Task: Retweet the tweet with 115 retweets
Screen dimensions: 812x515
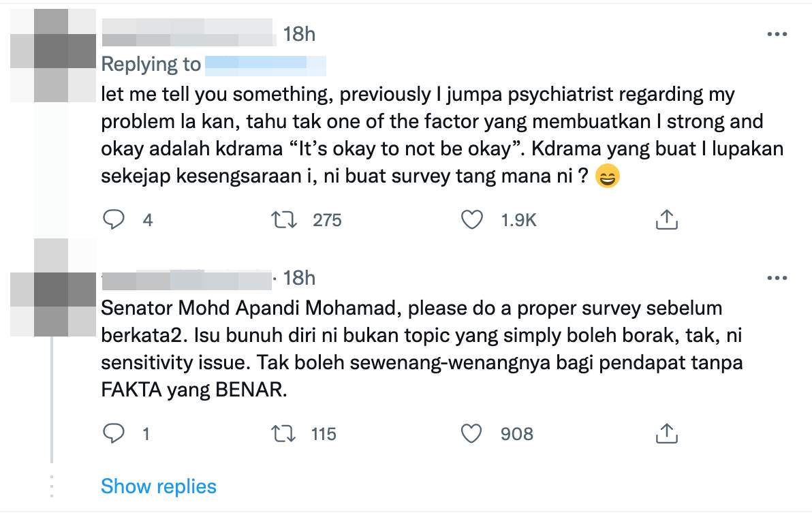Action: pyautogui.click(x=284, y=434)
